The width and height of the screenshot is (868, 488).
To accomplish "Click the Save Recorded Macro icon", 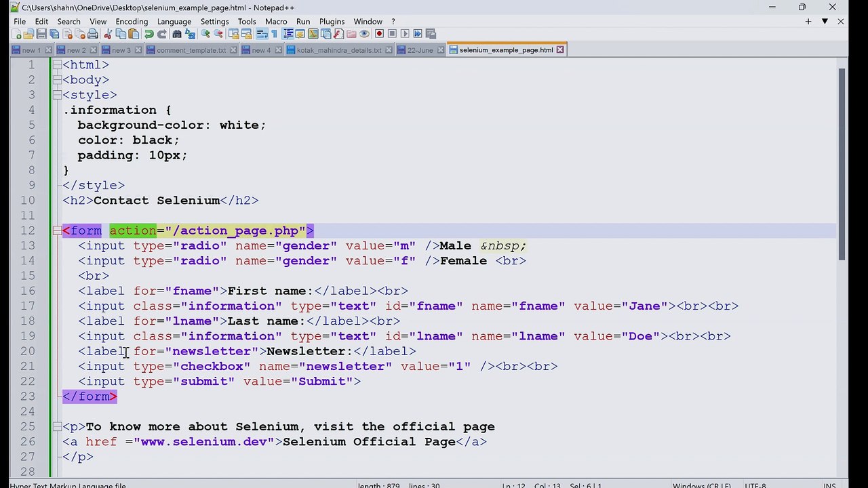I will tap(431, 34).
